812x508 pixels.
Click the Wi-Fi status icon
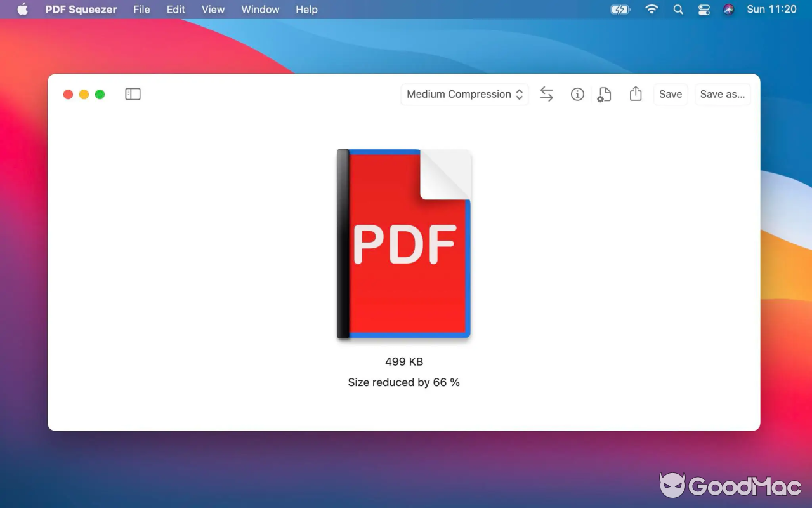coord(652,10)
